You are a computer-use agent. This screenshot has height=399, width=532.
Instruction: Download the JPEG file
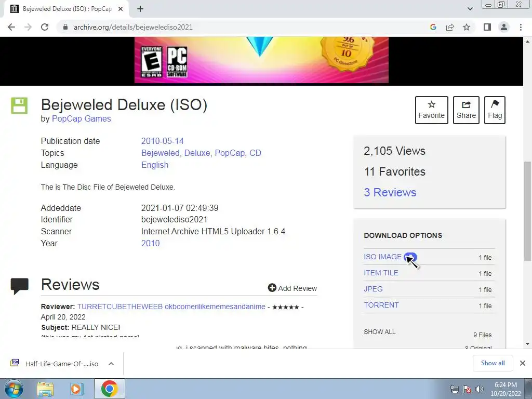pyautogui.click(x=373, y=289)
